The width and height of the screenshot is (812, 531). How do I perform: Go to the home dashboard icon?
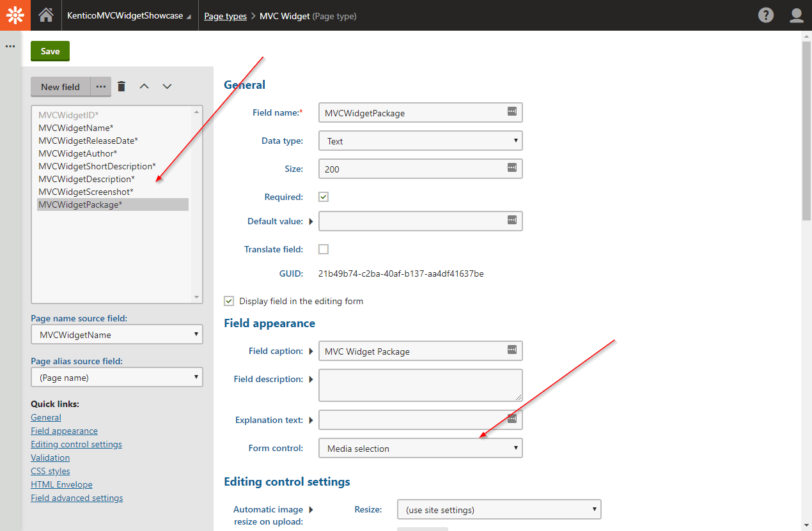pyautogui.click(x=46, y=15)
